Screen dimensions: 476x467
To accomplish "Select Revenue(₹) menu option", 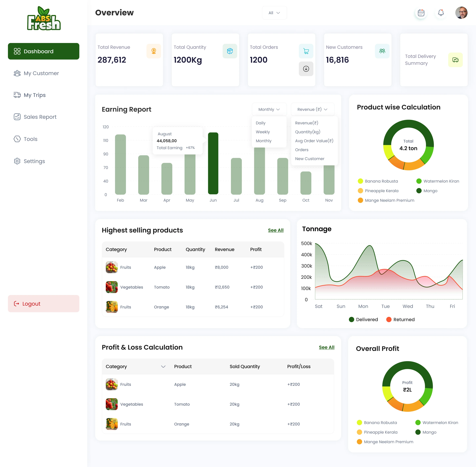I will (x=306, y=123).
